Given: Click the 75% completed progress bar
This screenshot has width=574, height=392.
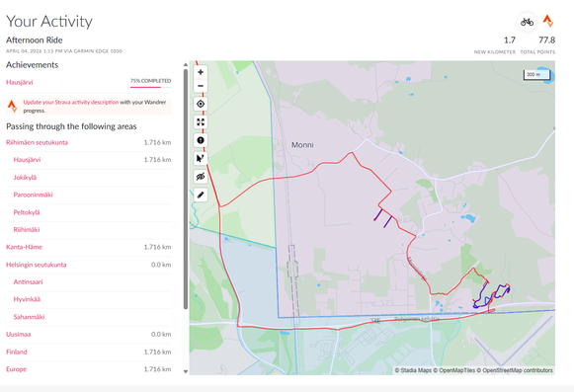Looking at the screenshot, I should pyautogui.click(x=150, y=87).
